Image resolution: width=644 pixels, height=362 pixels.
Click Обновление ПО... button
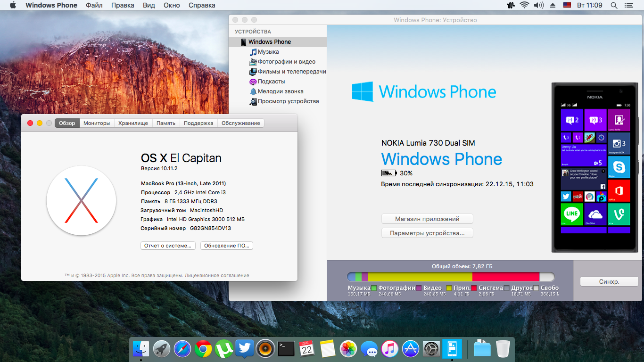coord(227,246)
